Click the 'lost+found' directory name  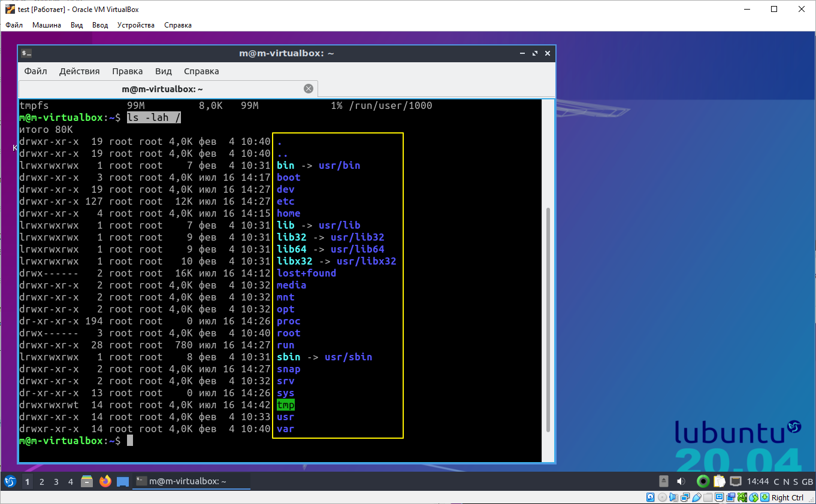click(306, 273)
